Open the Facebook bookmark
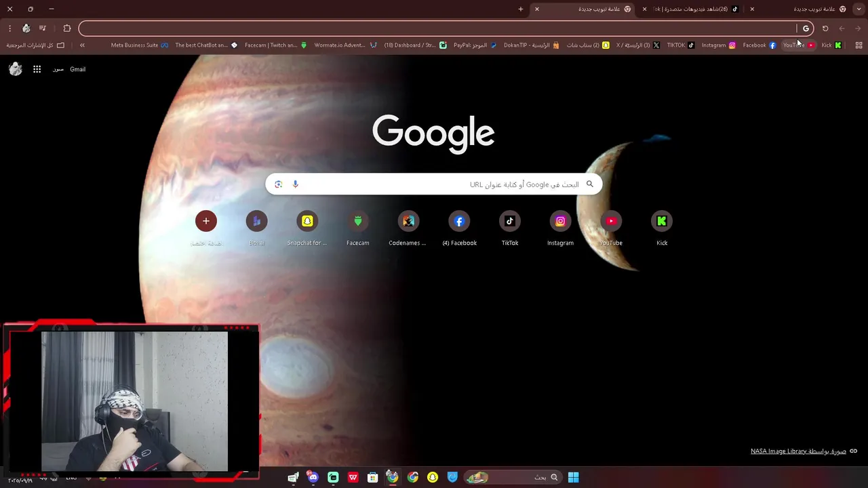The width and height of the screenshot is (868, 488). coord(759,45)
